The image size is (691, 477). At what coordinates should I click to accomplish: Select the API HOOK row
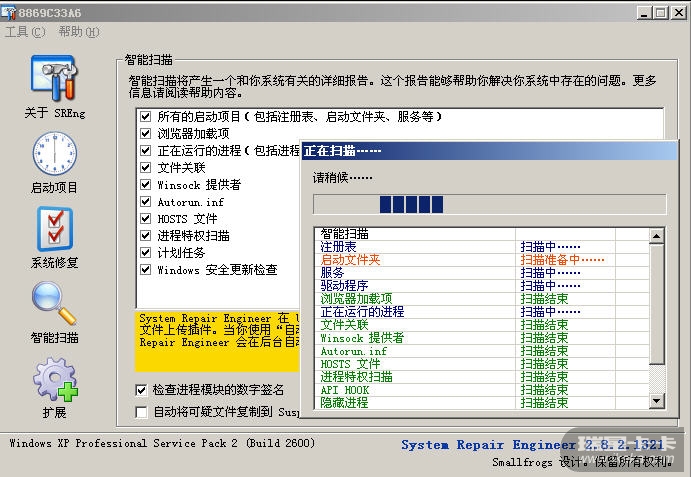483,390
